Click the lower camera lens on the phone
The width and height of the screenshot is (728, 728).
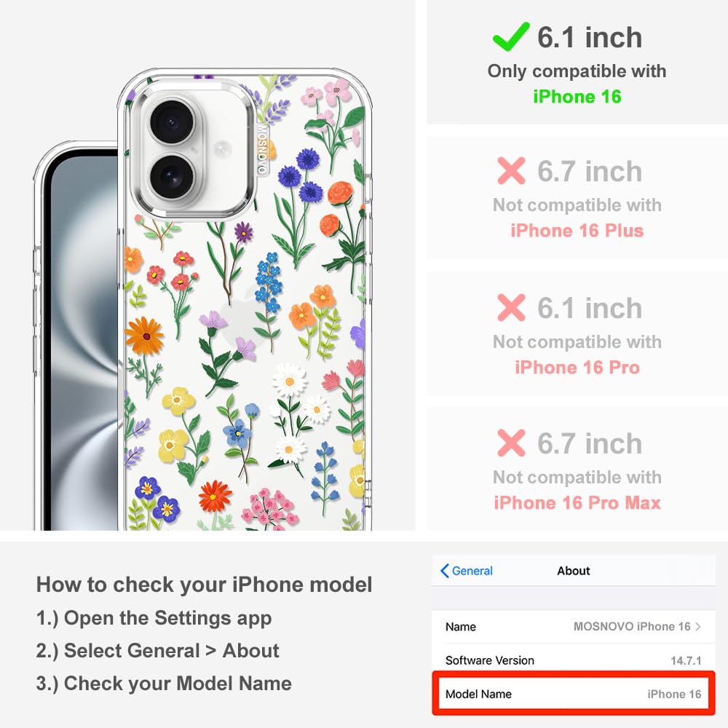pos(172,177)
